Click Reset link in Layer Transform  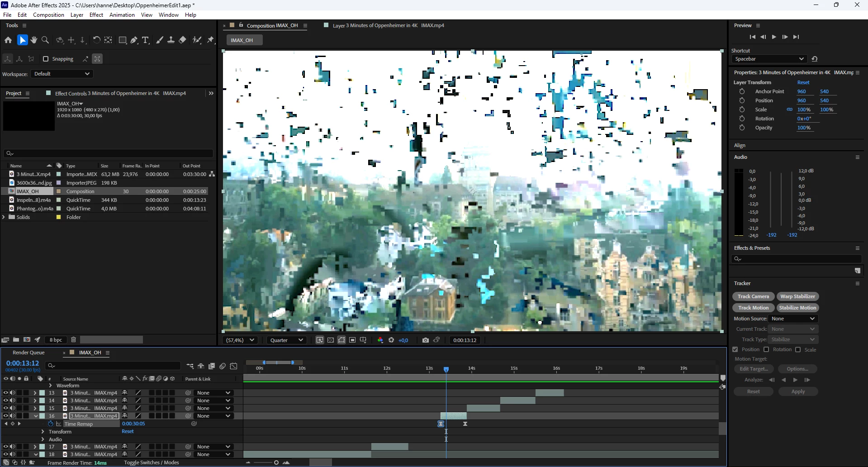pos(803,82)
